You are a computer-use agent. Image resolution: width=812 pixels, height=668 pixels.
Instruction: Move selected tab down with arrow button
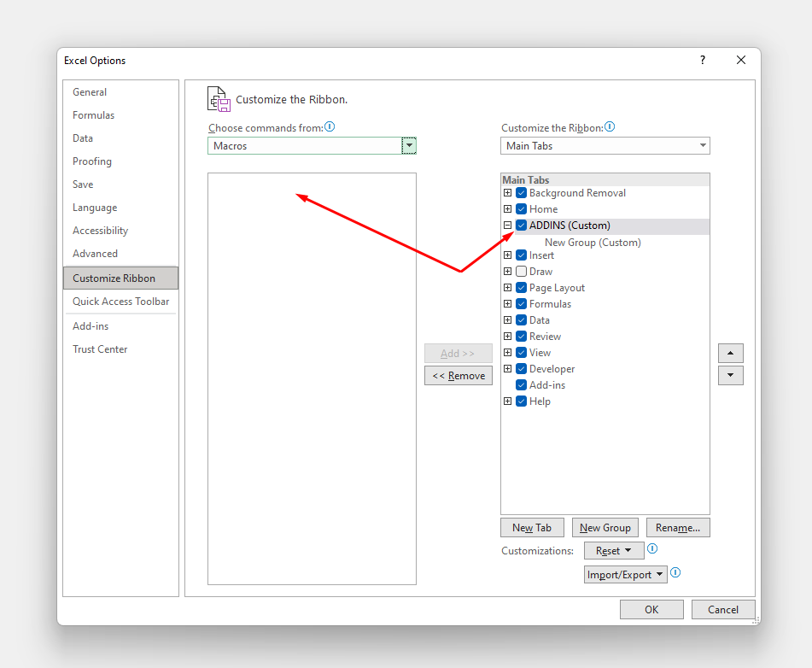coord(730,375)
